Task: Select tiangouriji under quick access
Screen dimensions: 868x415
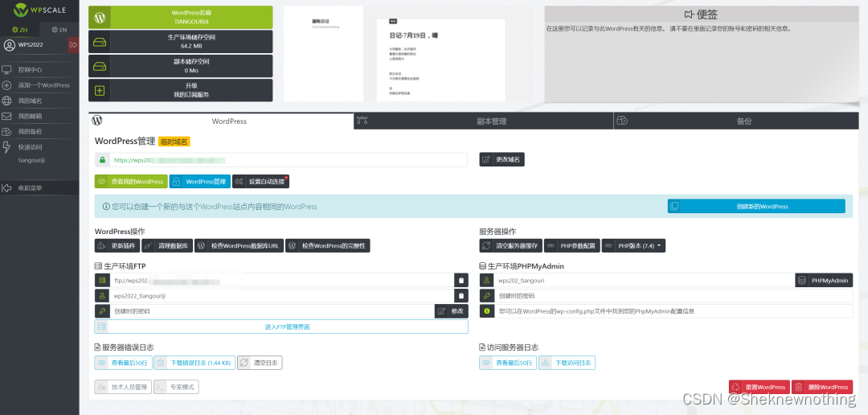Action: 31,160
